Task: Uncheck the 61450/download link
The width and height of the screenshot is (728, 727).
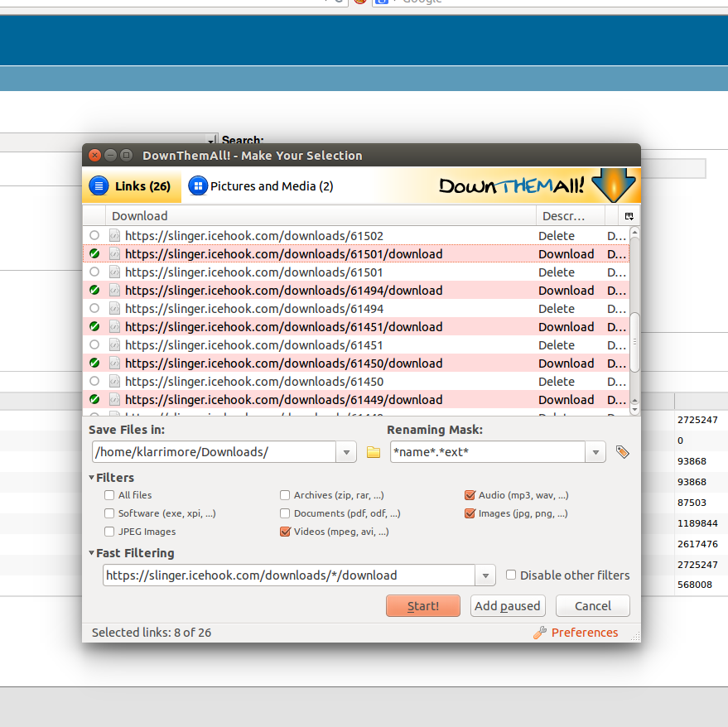Action: coord(94,363)
